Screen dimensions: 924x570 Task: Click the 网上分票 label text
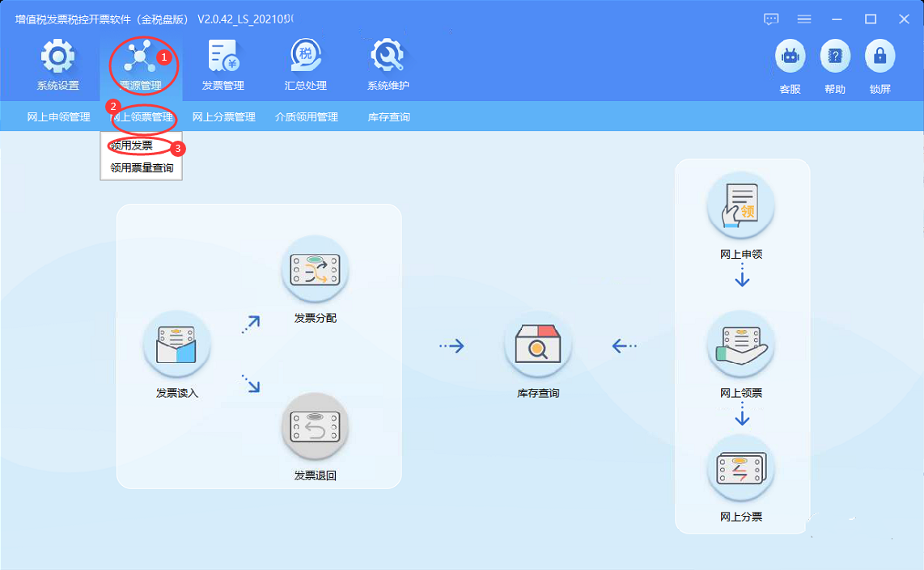(740, 517)
